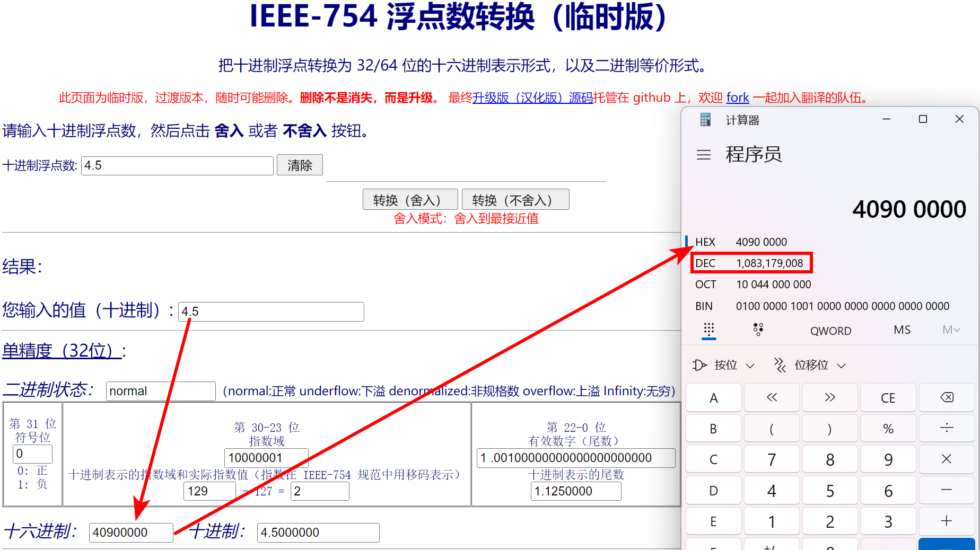Expand the 按位 operations dropdown

pos(750,365)
